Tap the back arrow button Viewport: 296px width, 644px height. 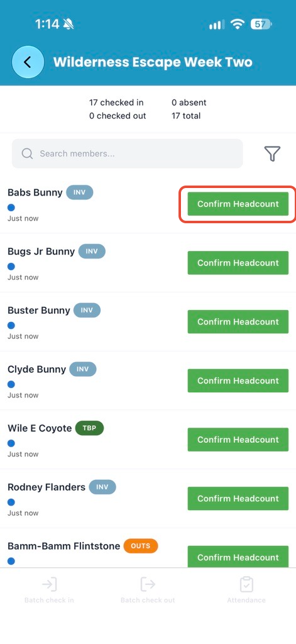pos(28,62)
